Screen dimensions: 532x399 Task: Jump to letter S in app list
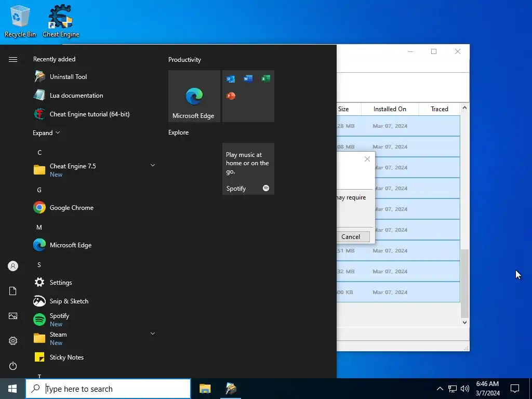[x=39, y=264]
